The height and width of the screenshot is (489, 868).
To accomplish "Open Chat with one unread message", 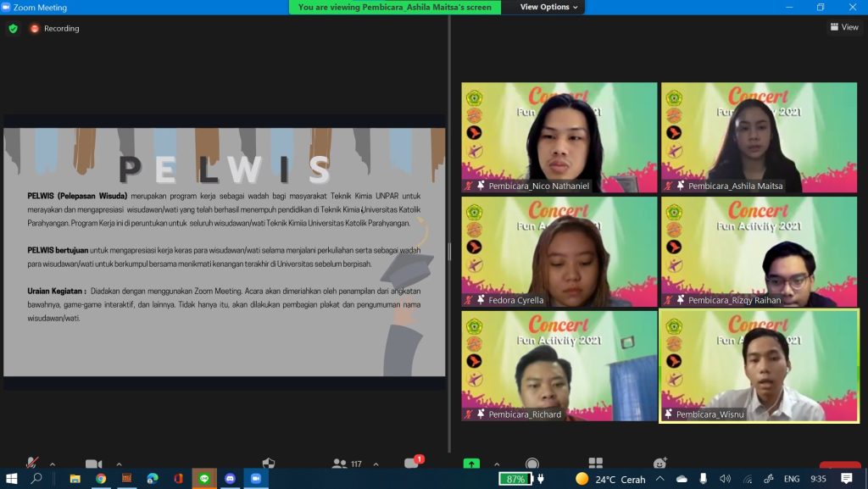I will (412, 463).
